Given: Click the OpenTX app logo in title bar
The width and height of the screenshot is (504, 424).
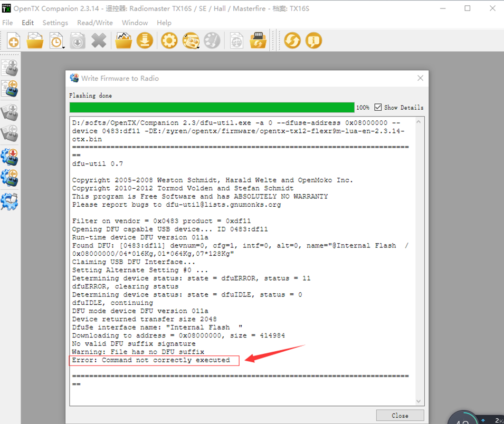Looking at the screenshot, I should (x=6, y=8).
